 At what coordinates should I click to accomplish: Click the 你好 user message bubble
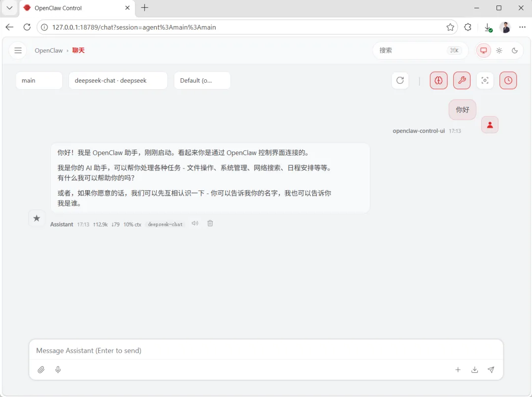[x=463, y=110]
